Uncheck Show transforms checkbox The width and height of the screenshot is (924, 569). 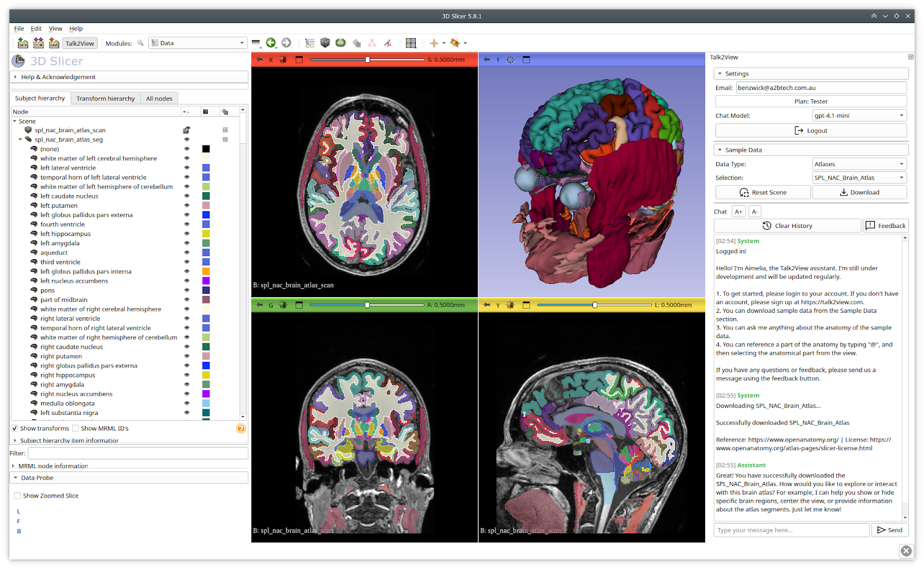pos(14,429)
